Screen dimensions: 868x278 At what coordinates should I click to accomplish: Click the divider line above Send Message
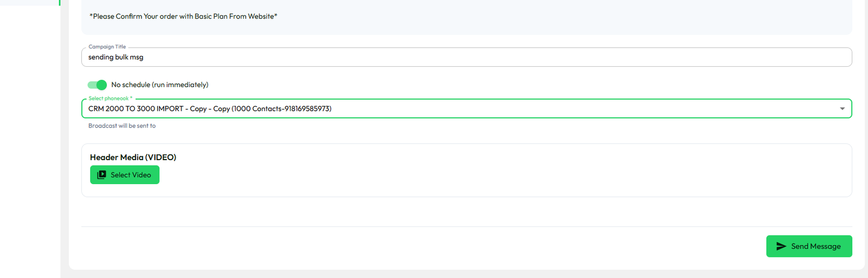pos(467,226)
